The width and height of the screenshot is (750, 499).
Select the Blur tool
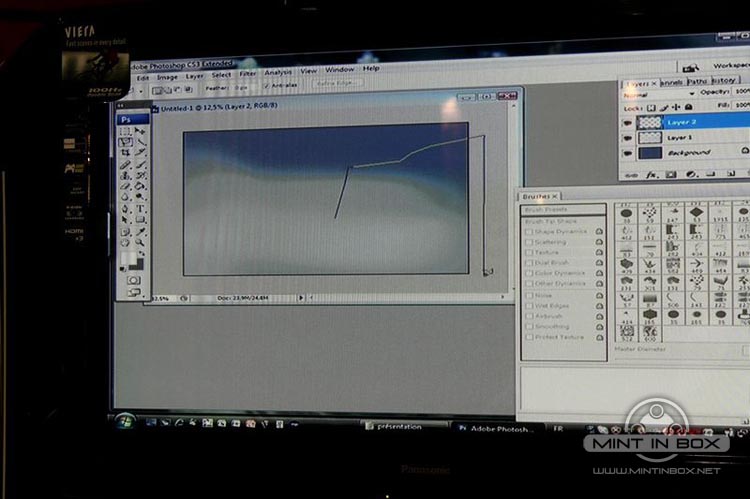tap(125, 197)
